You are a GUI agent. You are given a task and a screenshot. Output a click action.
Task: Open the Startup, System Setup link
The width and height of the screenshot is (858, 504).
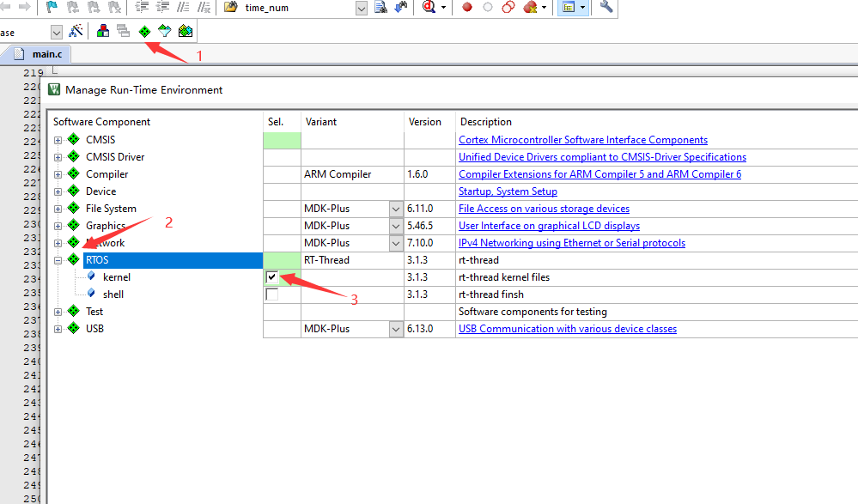coord(508,191)
